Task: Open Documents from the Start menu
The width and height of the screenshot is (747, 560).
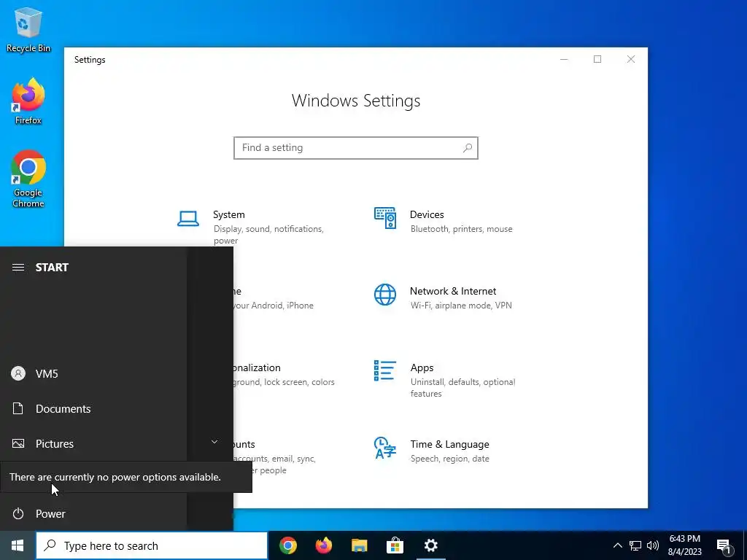Action: (63, 408)
